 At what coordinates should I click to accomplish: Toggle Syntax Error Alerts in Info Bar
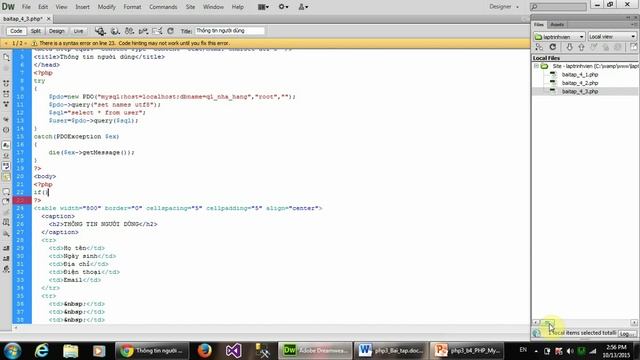6,177
